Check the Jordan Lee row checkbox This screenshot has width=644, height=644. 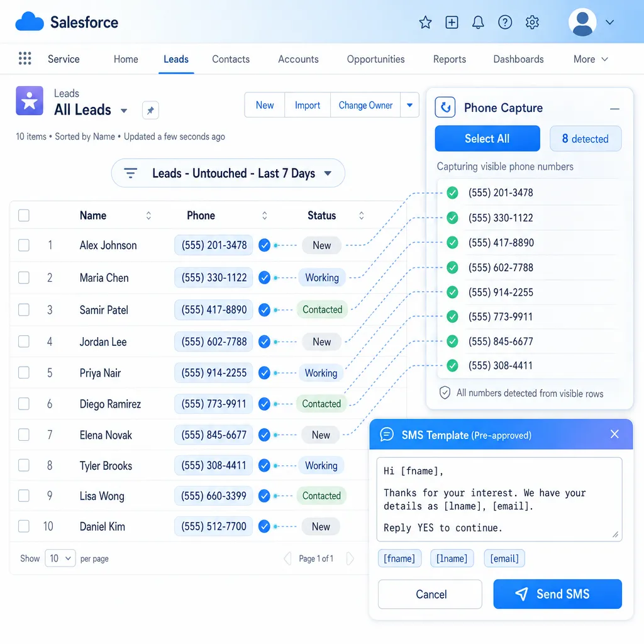pos(24,341)
